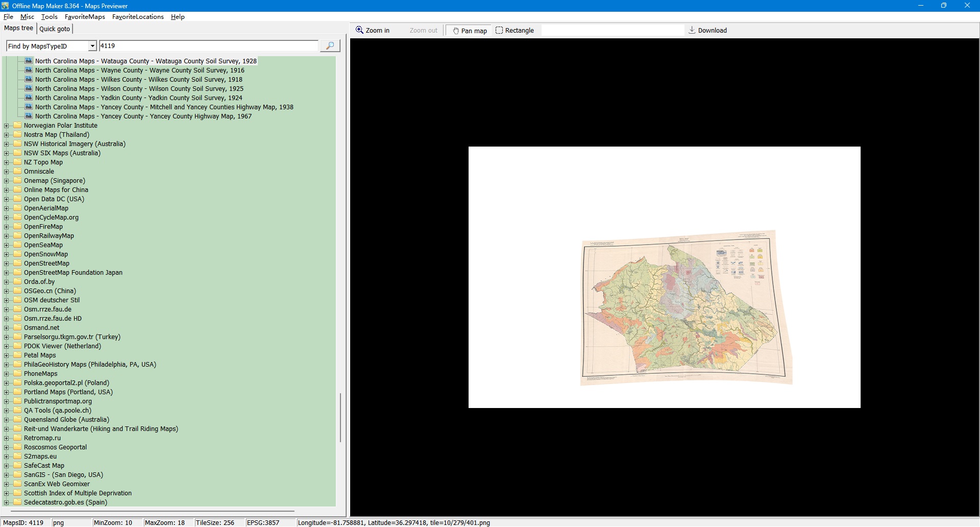The width and height of the screenshot is (980, 527).
Task: Expand the Norwegian Polar Institute node
Action: [x=7, y=126]
